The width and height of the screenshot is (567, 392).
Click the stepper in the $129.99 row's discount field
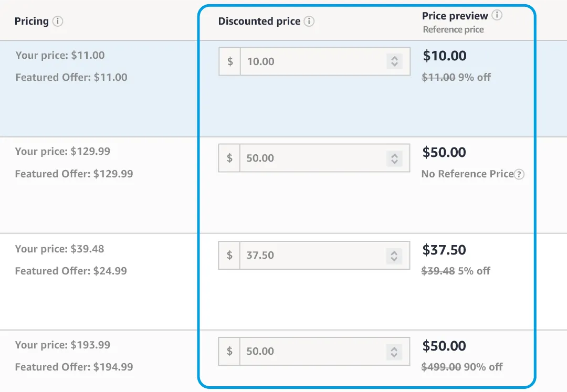393,158
